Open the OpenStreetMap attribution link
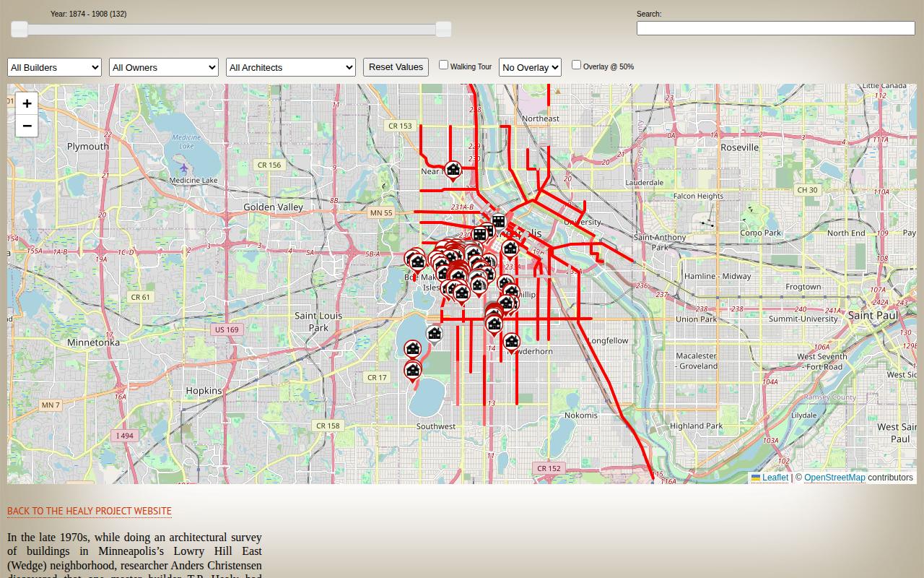Screen dimensions: 924x578 834,478
